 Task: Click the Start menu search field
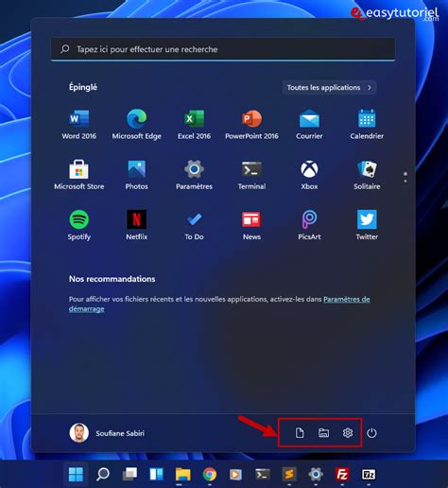click(223, 49)
